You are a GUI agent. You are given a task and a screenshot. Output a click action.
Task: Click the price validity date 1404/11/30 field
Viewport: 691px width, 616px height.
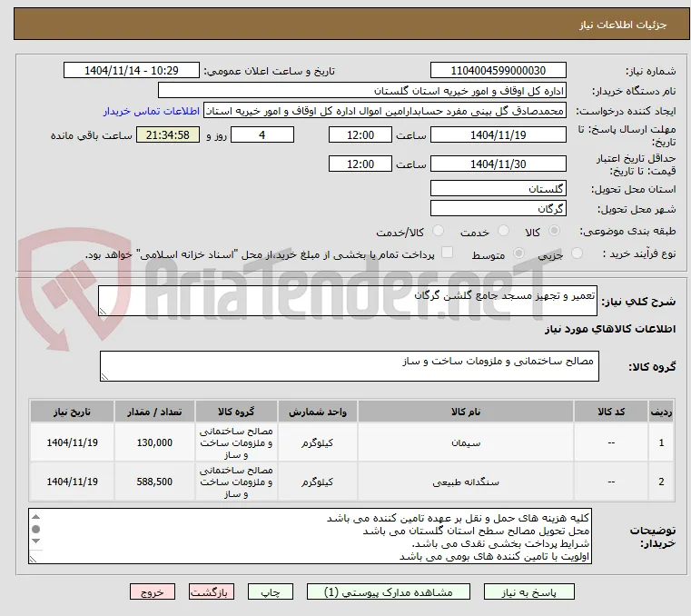coord(498,164)
